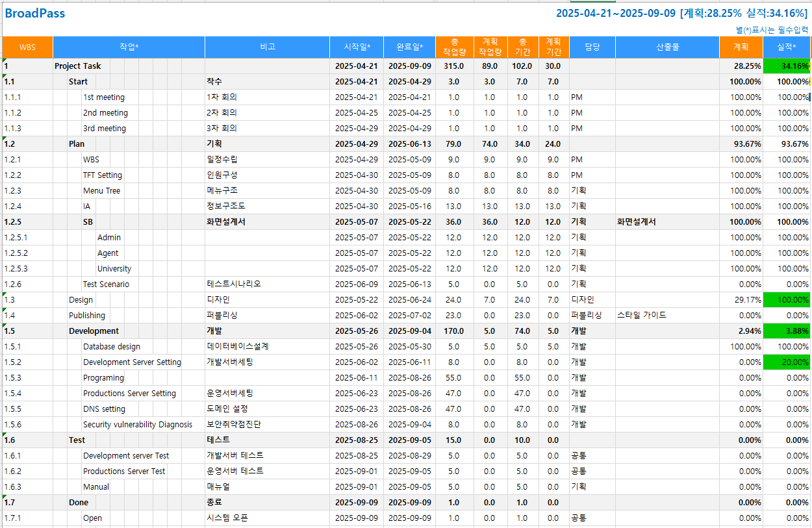Click the 스타일 가이드 deliverable cell
The width and height of the screenshot is (812, 528).
coord(641,316)
